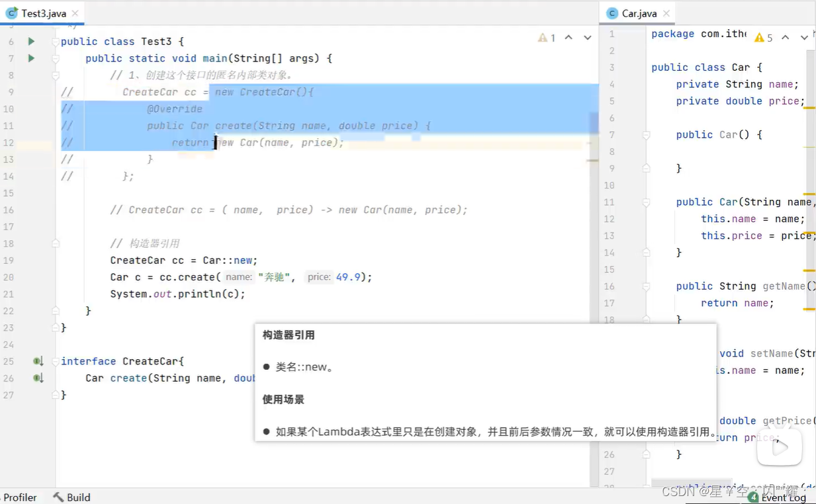The width and height of the screenshot is (816, 504).
Task: Click the implemented-by icon beside the create method
Action: click(x=38, y=378)
